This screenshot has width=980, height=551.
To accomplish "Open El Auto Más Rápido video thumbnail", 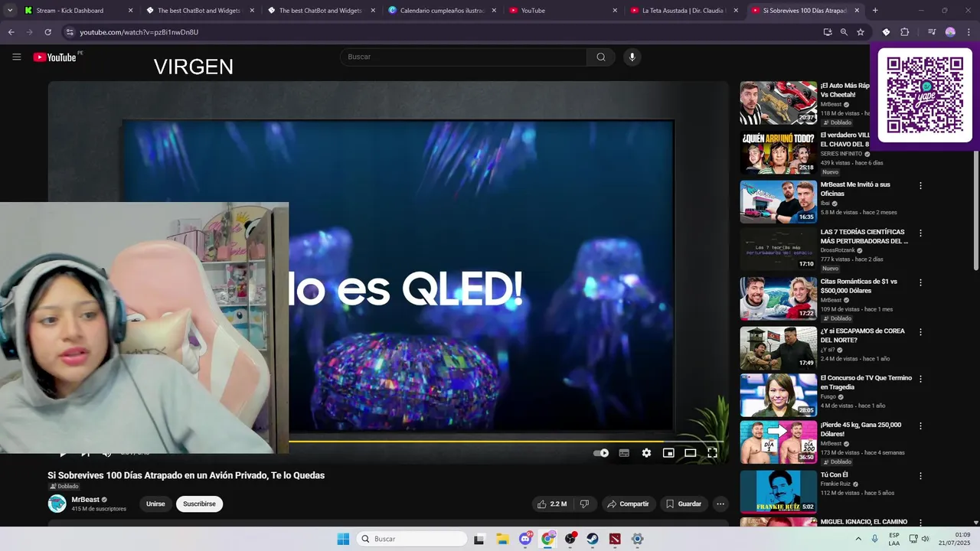I will [x=778, y=103].
